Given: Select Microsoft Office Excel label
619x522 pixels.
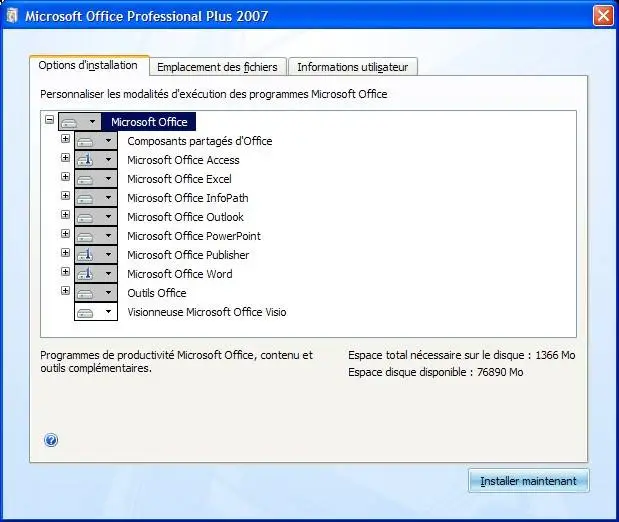Looking at the screenshot, I should pos(179,179).
